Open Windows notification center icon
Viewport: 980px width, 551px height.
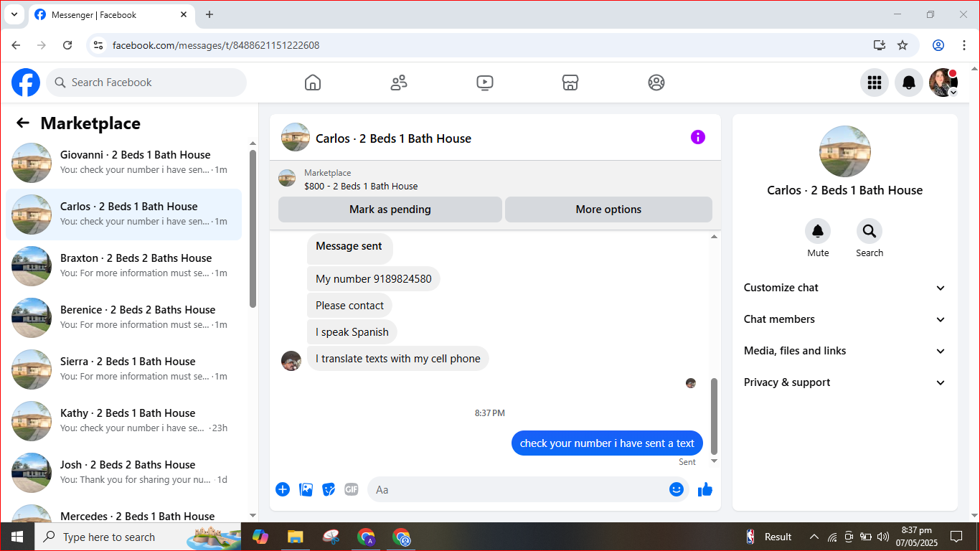956,537
